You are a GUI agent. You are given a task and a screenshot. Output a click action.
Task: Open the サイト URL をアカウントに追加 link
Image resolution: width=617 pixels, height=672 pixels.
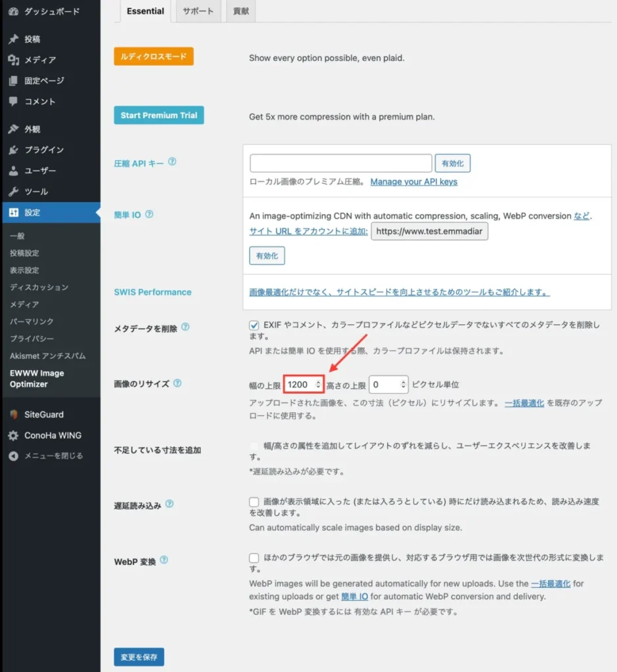[308, 232]
